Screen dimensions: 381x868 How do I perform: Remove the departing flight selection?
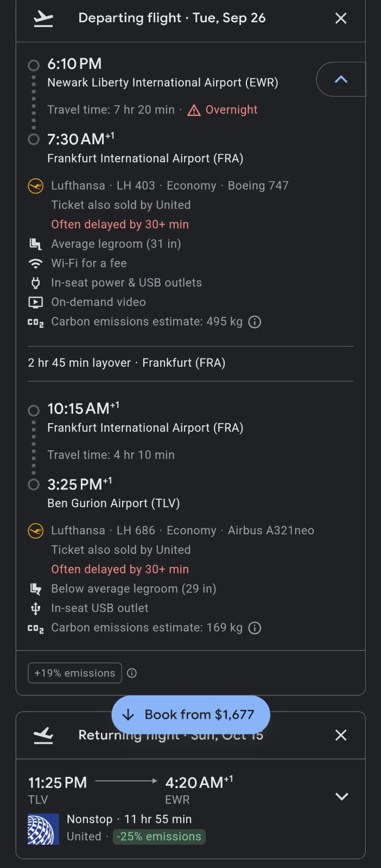(x=341, y=18)
